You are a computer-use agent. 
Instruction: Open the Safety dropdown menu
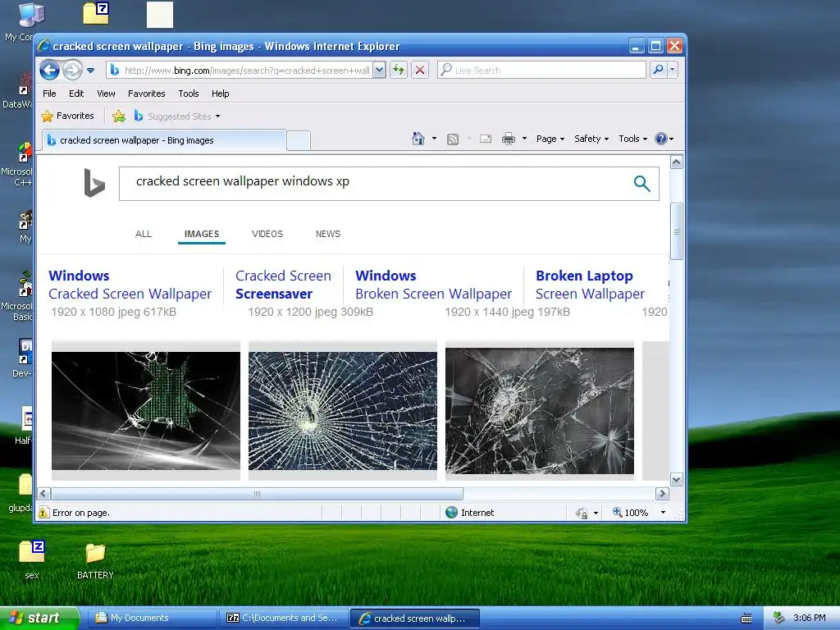click(x=591, y=139)
